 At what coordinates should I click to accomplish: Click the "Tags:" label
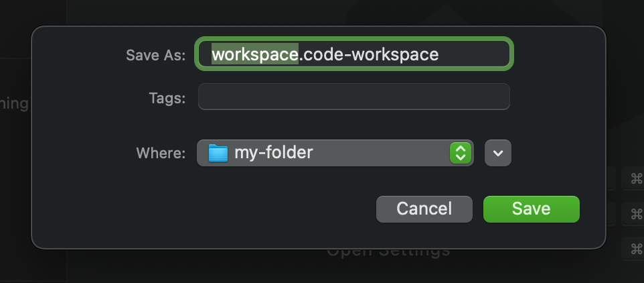point(167,98)
